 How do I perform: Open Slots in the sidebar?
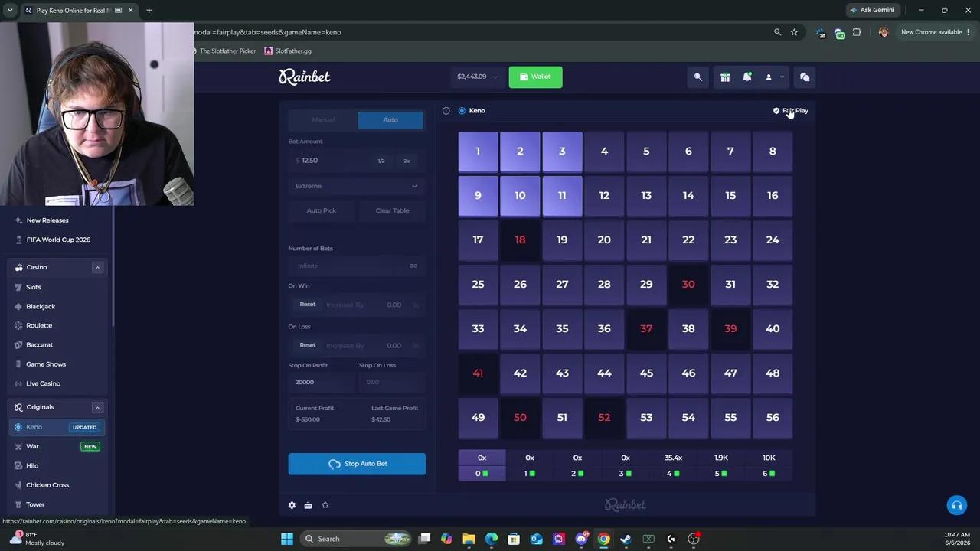click(34, 287)
